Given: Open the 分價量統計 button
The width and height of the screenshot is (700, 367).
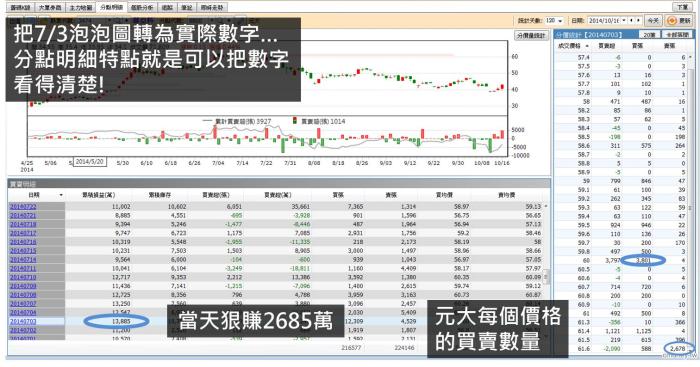Looking at the screenshot, I should tap(531, 35).
